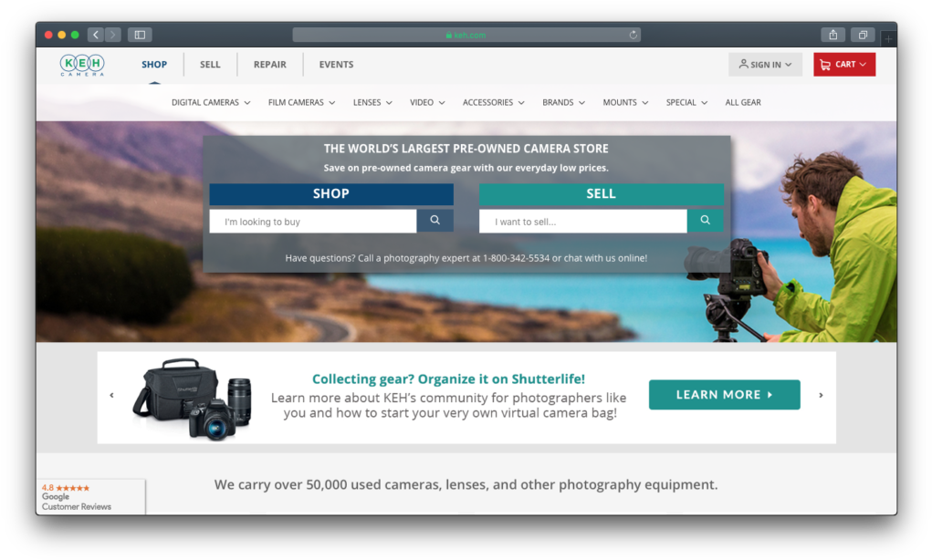932x560 pixels.
Task: Expand the Digital Cameras menu
Action: point(211,102)
